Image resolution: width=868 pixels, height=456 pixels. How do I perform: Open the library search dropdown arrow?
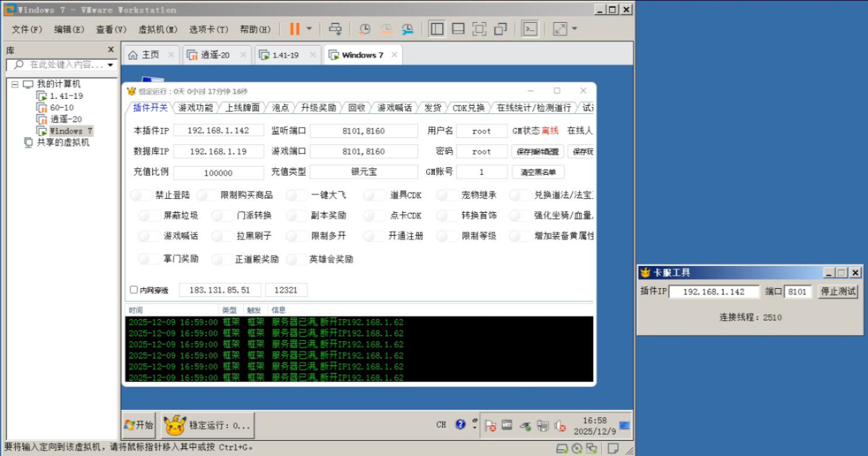110,65
